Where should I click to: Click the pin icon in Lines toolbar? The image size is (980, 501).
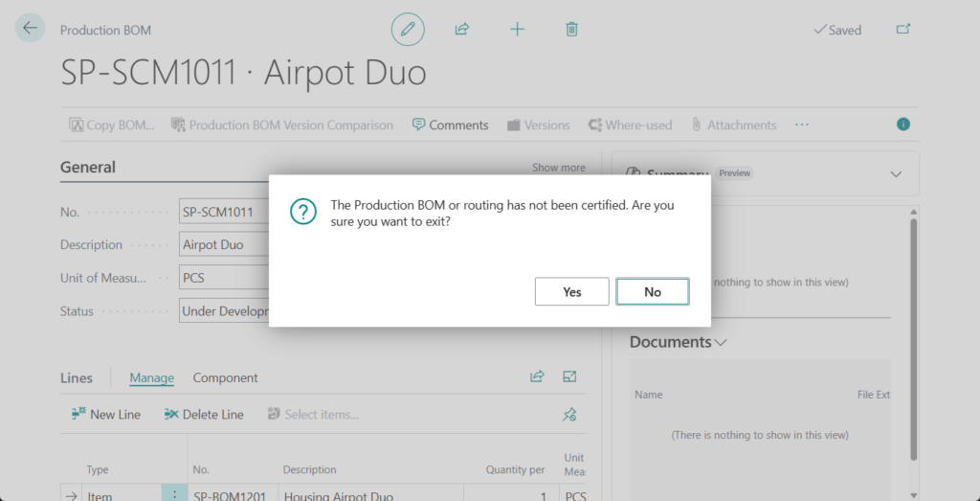tap(569, 415)
